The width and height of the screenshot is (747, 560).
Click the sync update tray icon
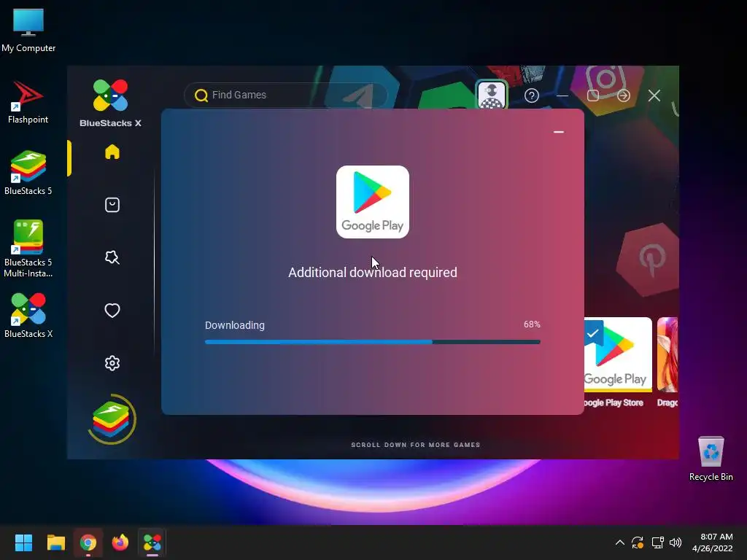(x=638, y=542)
